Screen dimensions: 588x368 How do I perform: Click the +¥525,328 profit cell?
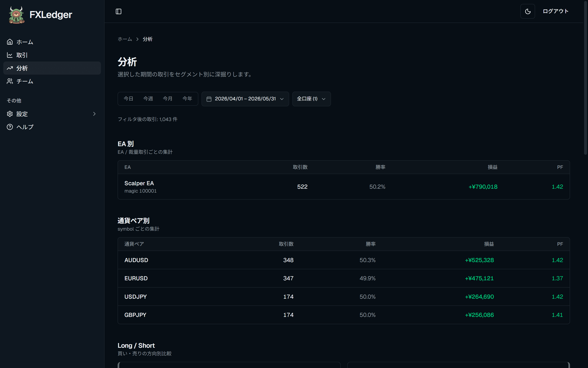coord(479,260)
